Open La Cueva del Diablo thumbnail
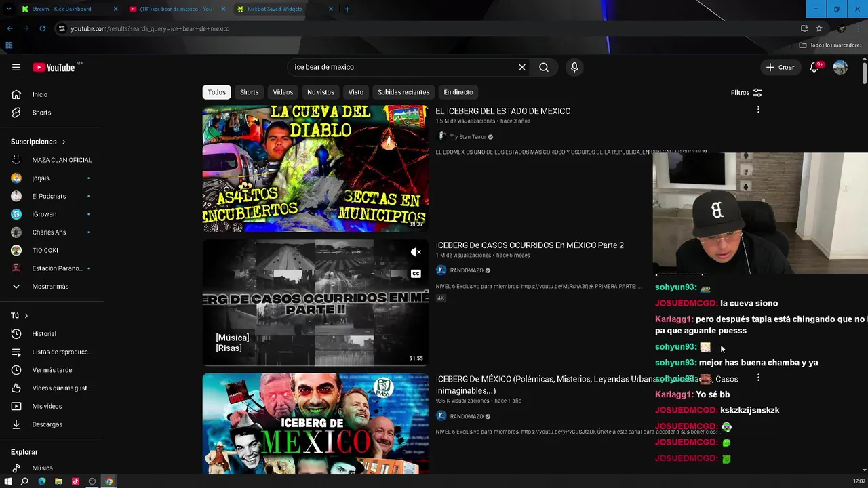 pos(315,168)
